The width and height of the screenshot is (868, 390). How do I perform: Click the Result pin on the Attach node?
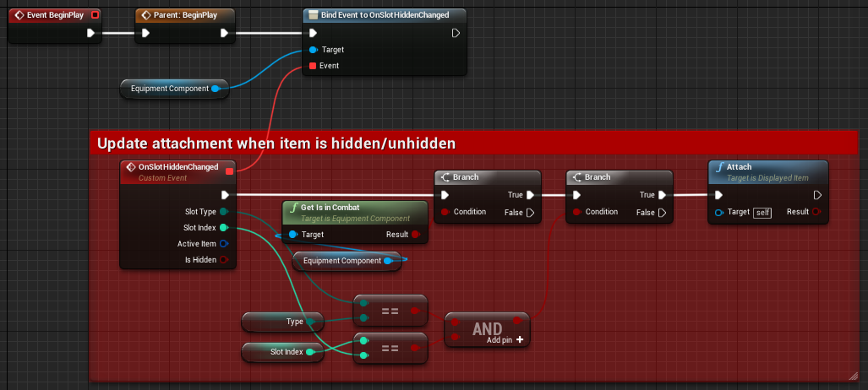coord(817,212)
